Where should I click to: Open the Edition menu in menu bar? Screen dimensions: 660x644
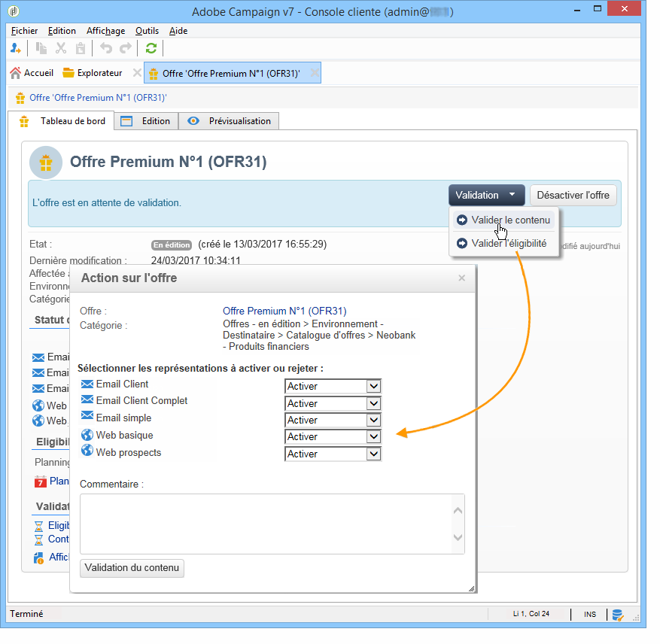[62, 31]
